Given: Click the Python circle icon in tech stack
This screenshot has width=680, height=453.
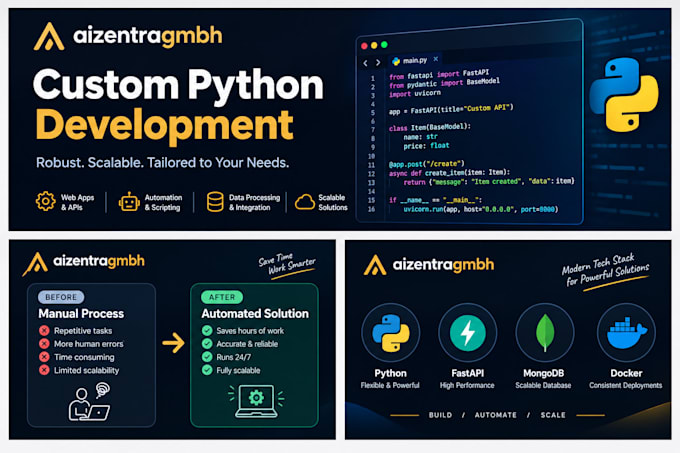Looking at the screenshot, I should tap(391, 332).
